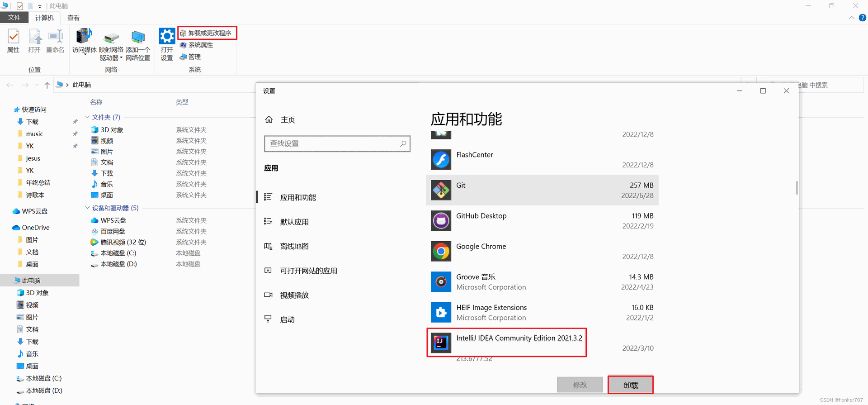Click the FlashCenter app icon
This screenshot has height=405, width=868.
(441, 160)
